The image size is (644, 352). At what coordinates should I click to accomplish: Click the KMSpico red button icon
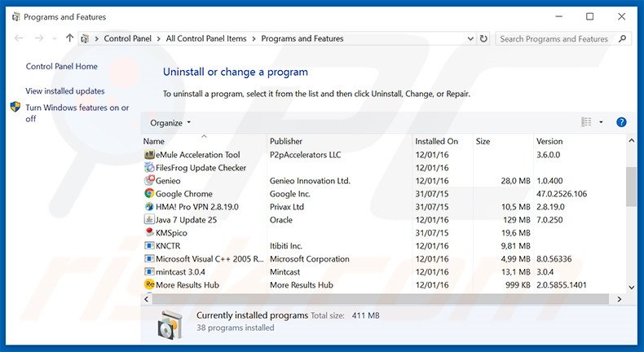[149, 232]
